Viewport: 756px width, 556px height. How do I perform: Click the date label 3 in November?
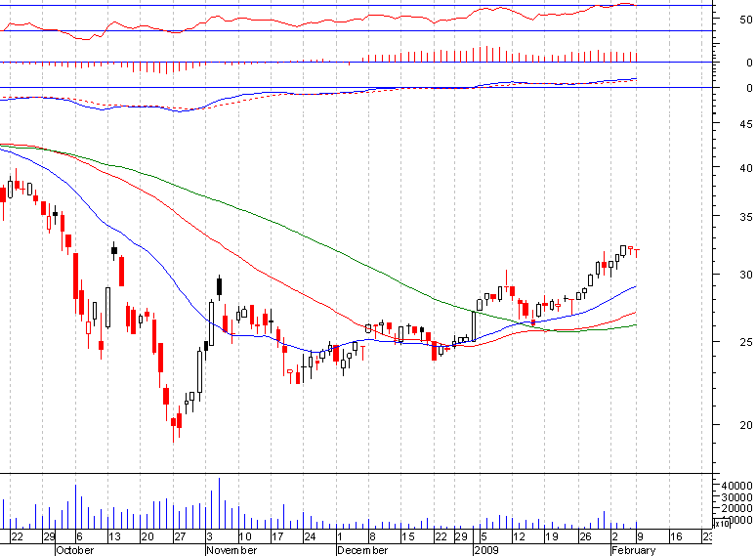[210, 536]
